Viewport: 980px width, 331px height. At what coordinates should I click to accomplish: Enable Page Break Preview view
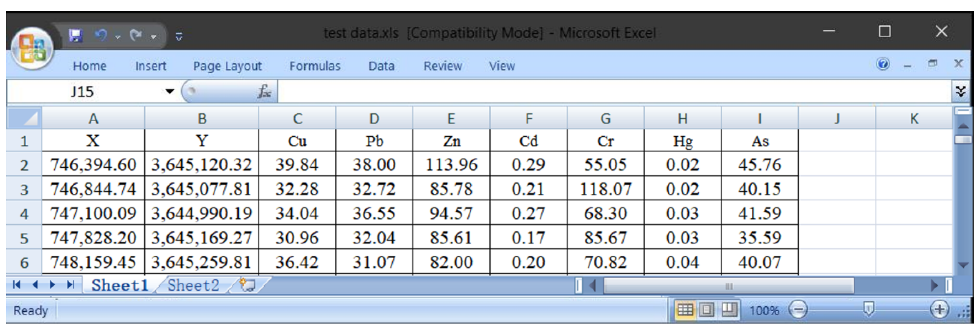729,310
